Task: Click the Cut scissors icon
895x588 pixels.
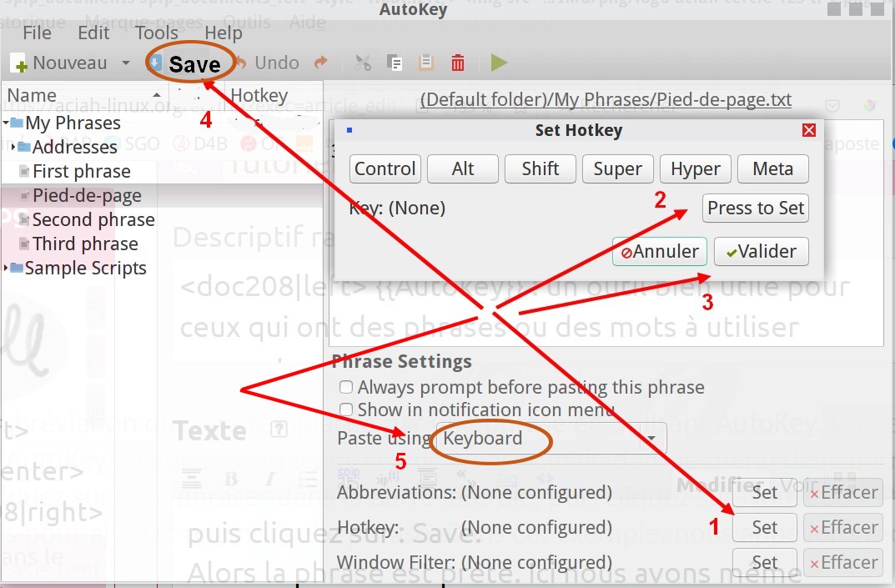Action: pyautogui.click(x=363, y=63)
